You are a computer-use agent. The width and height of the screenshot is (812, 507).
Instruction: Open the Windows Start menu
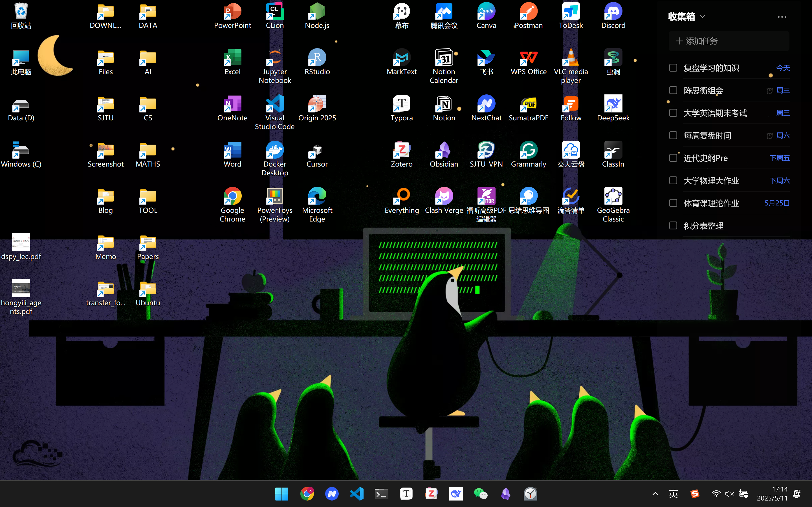pyautogui.click(x=281, y=493)
